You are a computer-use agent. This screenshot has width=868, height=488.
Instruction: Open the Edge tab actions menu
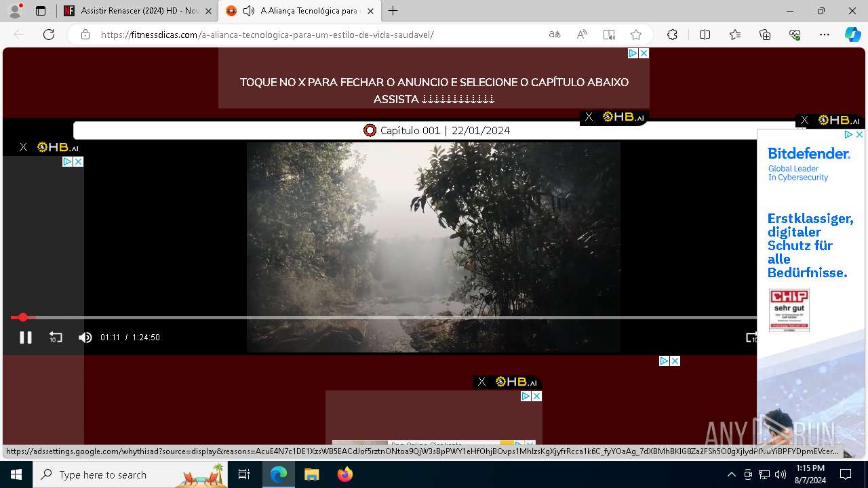coord(41,11)
